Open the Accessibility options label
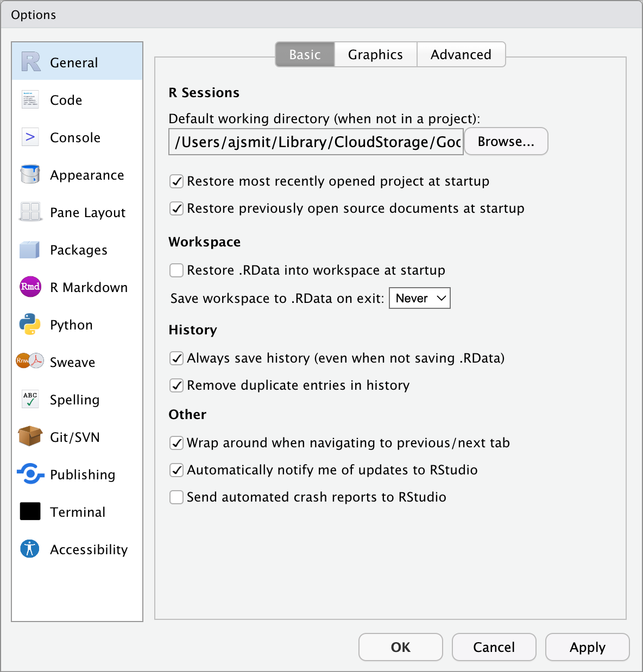Image resolution: width=643 pixels, height=672 pixels. point(89,550)
